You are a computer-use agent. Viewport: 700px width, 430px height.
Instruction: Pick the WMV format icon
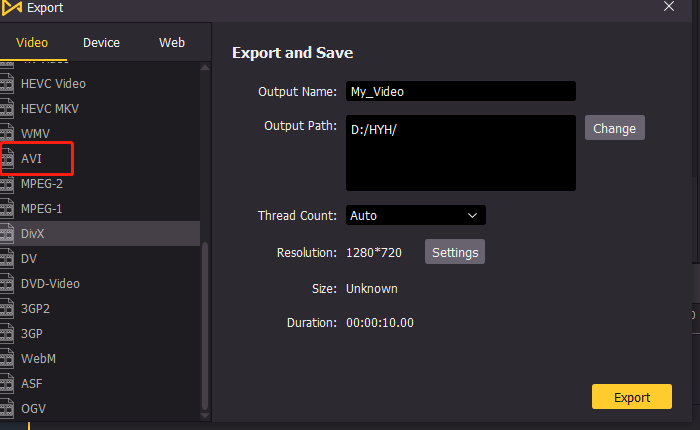pyautogui.click(x=7, y=134)
